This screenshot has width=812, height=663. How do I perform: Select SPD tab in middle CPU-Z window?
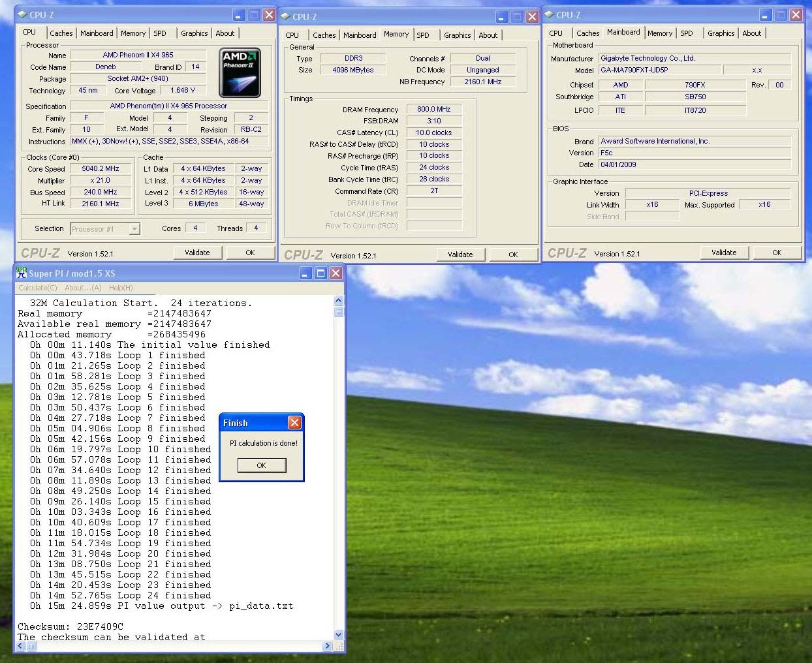(x=423, y=35)
